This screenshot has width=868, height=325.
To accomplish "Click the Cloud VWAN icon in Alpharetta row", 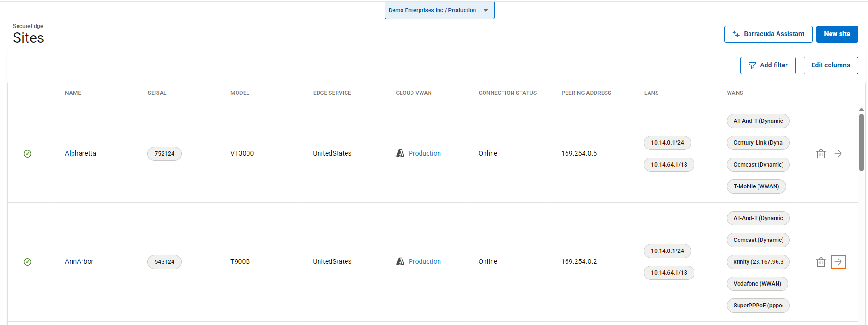I will click(400, 153).
